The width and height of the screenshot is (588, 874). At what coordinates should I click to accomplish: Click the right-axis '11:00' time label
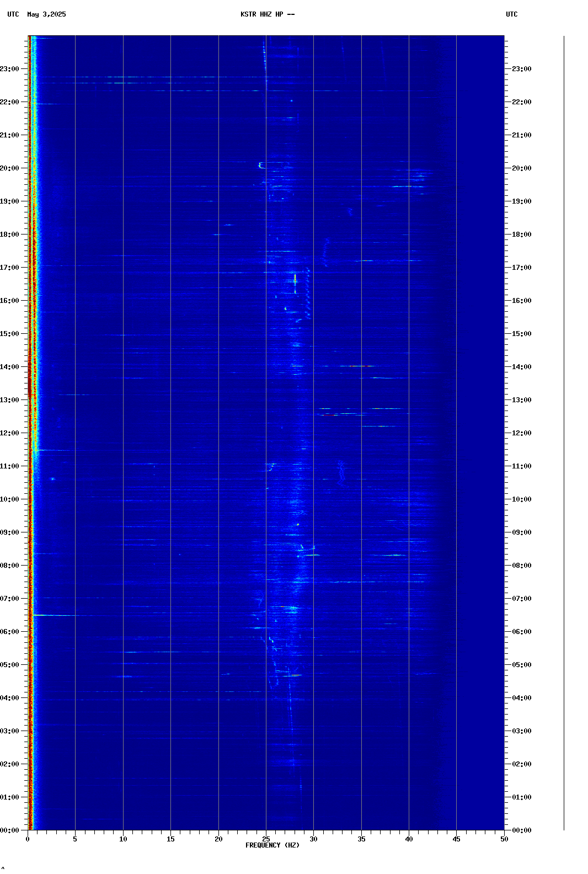(x=522, y=466)
